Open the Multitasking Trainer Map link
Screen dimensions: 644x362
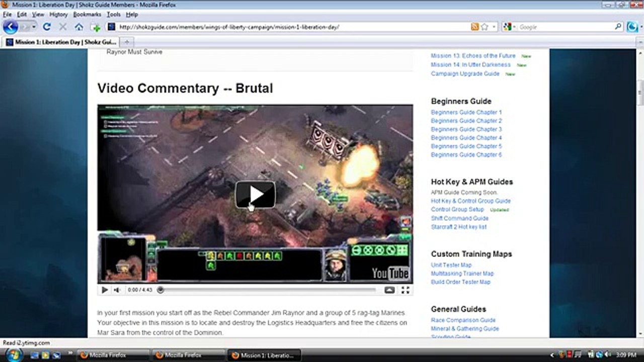(462, 274)
